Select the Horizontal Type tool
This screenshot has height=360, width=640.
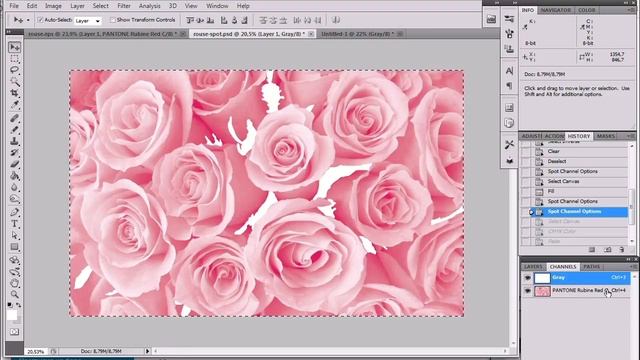[15, 224]
